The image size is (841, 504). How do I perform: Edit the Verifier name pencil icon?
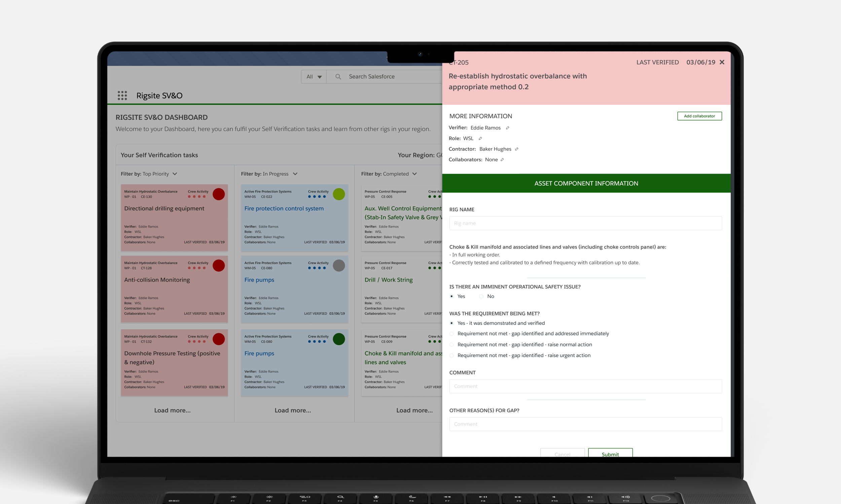507,128
